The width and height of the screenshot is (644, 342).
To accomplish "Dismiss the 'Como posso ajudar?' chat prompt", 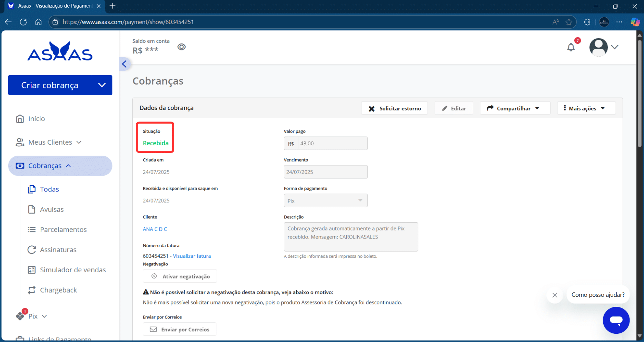I will (555, 295).
